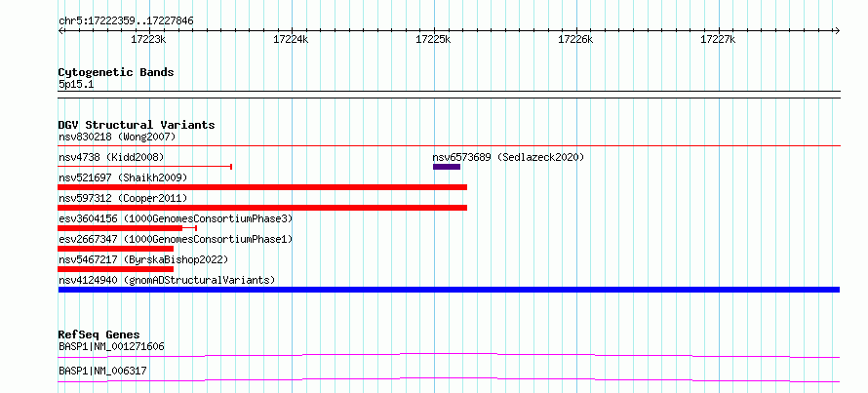Click the purple nsv6573689 variant bar
This screenshot has height=393, width=868.
[446, 167]
